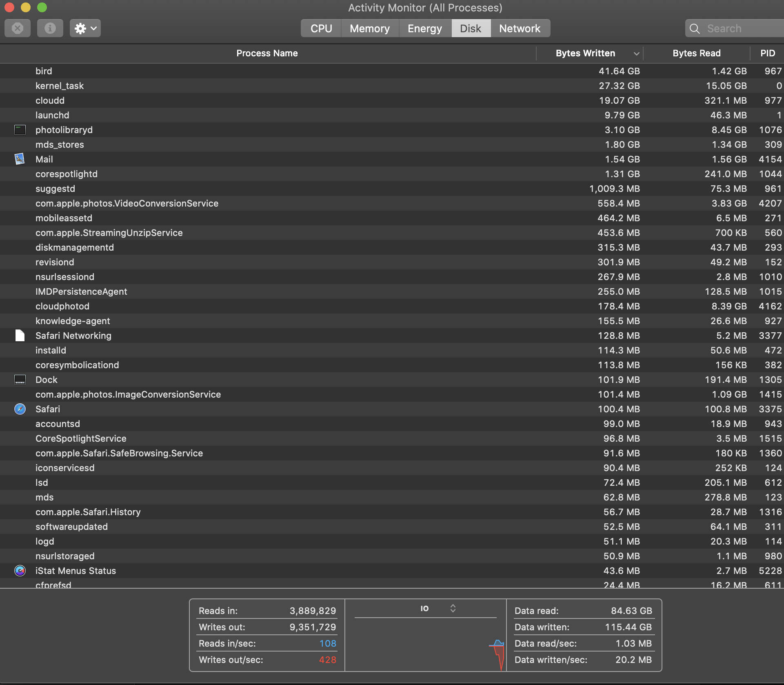The image size is (784, 685).
Task: Select the nsurlsessiond process row
Action: [x=392, y=277]
